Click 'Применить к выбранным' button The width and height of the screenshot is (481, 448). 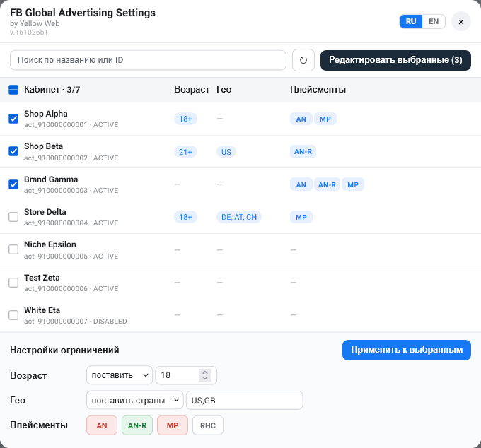(407, 350)
